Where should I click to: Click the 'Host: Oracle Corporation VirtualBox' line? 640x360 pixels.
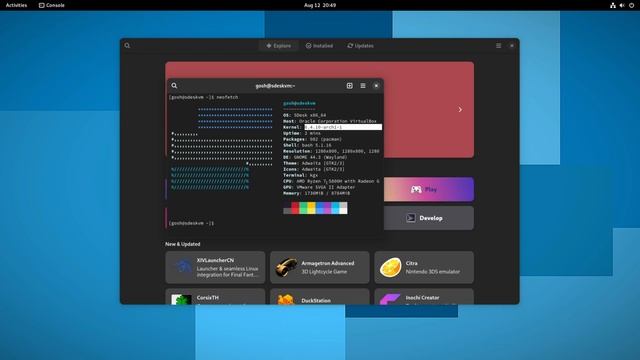pos(330,121)
